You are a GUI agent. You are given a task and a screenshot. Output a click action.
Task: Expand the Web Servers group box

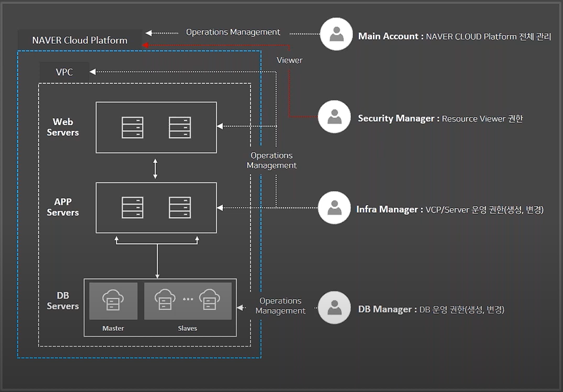(156, 127)
